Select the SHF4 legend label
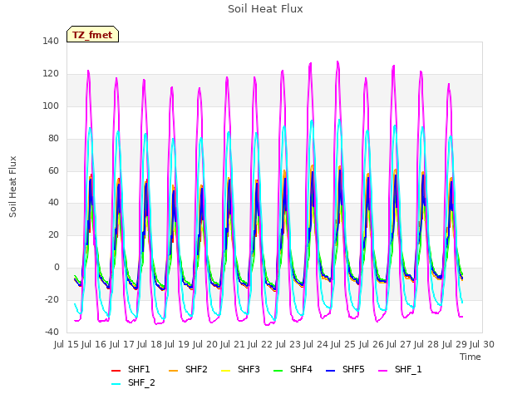The height and width of the screenshot is (399, 532). (301, 369)
